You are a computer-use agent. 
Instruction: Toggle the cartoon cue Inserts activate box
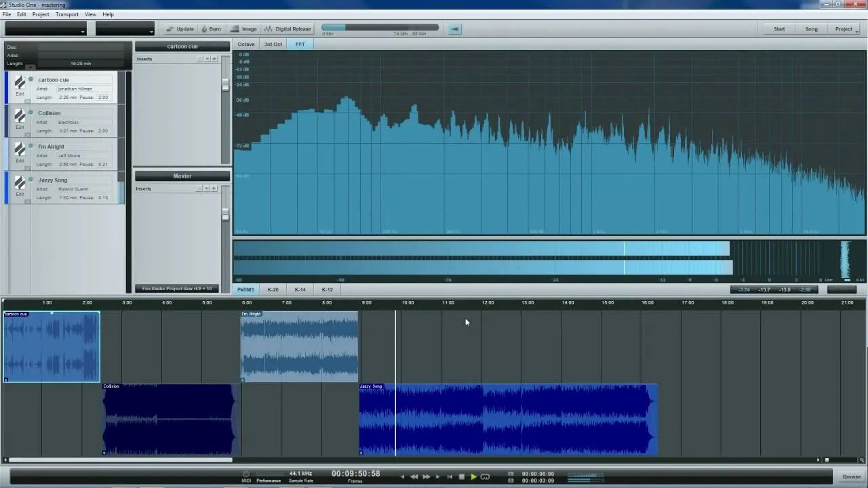pyautogui.click(x=200, y=59)
